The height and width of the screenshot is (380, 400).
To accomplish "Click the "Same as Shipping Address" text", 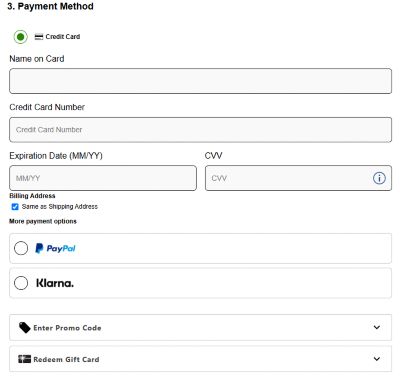I will (x=60, y=207).
